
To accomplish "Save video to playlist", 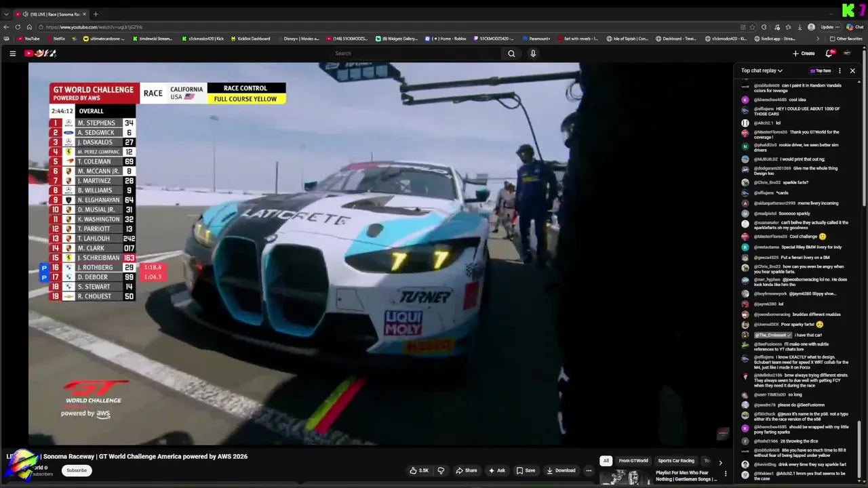I will tap(526, 470).
